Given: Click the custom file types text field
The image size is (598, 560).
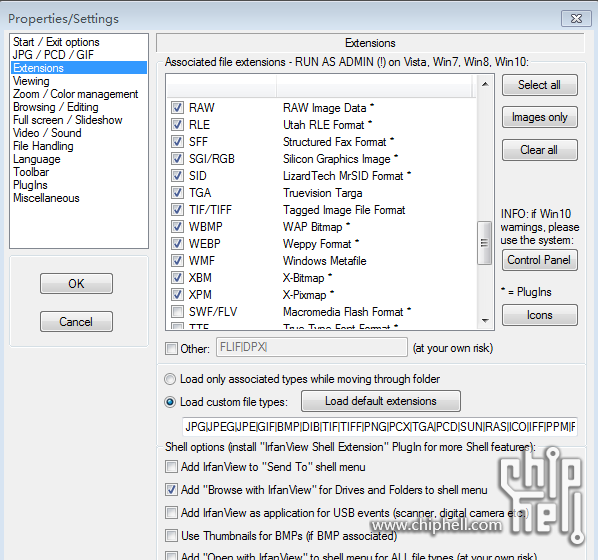Looking at the screenshot, I should pyautogui.click(x=380, y=426).
